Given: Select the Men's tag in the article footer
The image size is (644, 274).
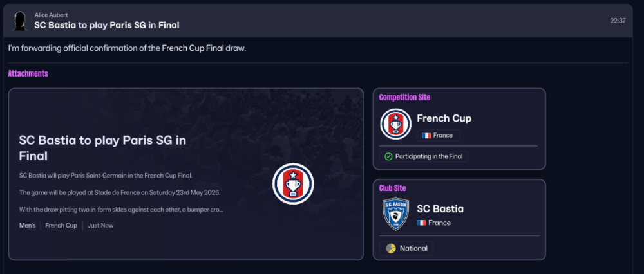Looking at the screenshot, I should click(x=28, y=226).
